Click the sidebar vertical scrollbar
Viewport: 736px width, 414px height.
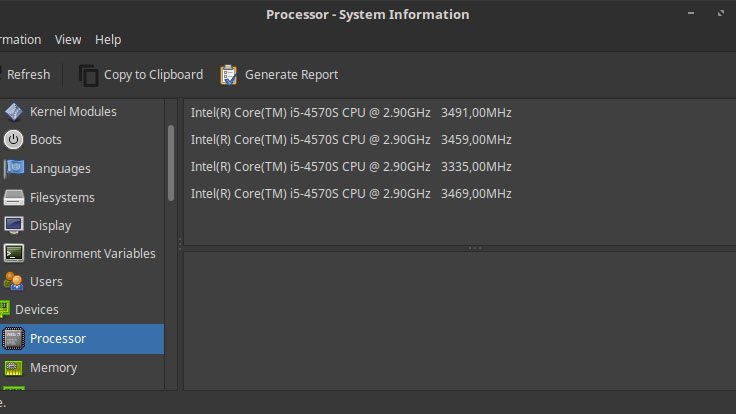click(171, 163)
